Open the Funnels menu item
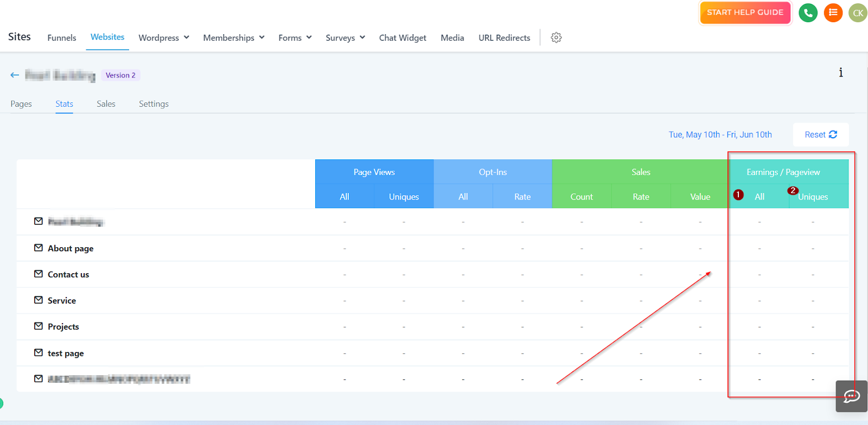Image resolution: width=868 pixels, height=425 pixels. [62, 37]
